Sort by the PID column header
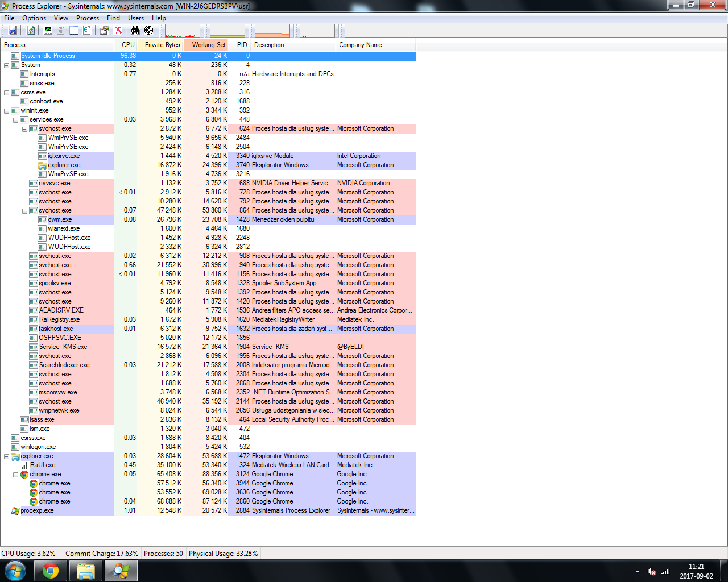Viewport: 728px width, 582px height. pos(240,45)
